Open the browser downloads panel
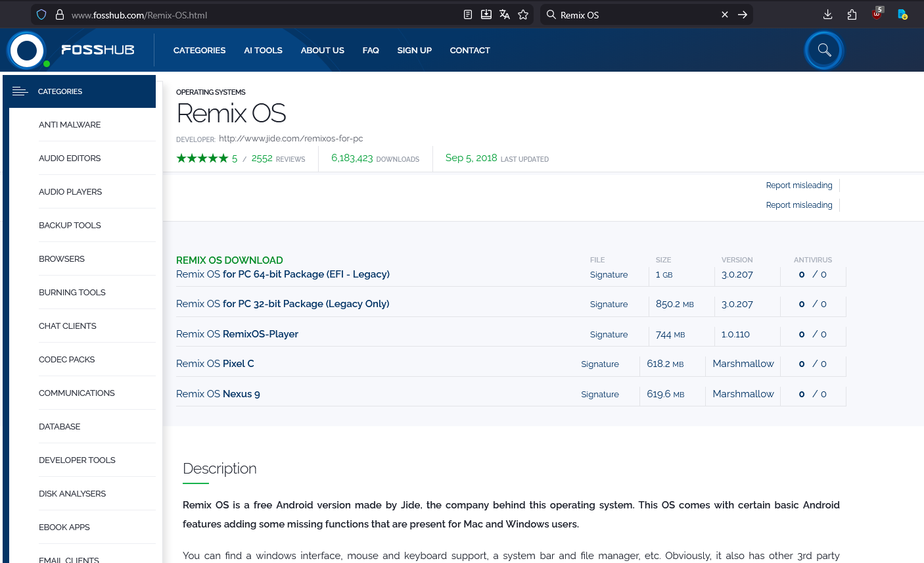Viewport: 924px width, 563px height. pos(827,14)
